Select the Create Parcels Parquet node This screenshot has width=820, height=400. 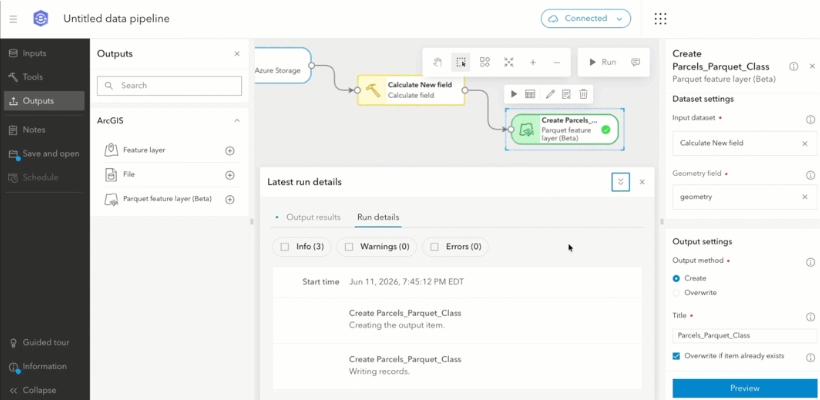coord(565,130)
